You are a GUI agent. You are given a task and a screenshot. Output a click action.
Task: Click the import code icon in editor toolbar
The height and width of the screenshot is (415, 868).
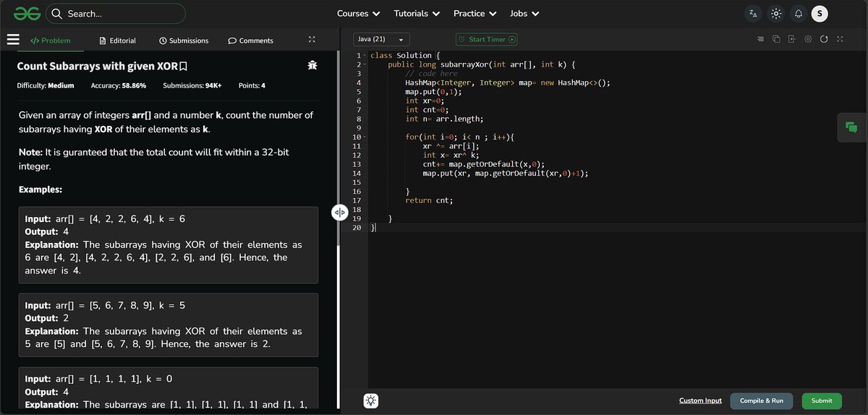click(792, 39)
